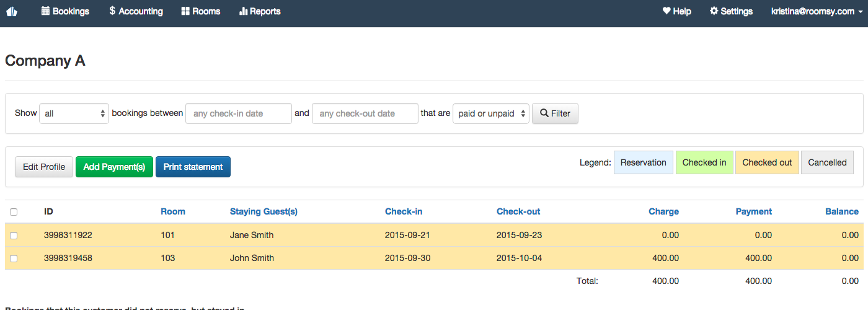Open the Settings menu item

(x=731, y=11)
